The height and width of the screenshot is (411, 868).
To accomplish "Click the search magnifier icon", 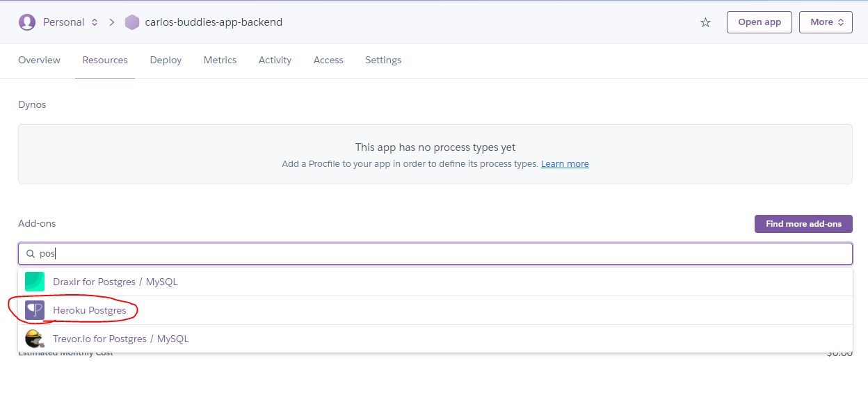I will coord(31,254).
